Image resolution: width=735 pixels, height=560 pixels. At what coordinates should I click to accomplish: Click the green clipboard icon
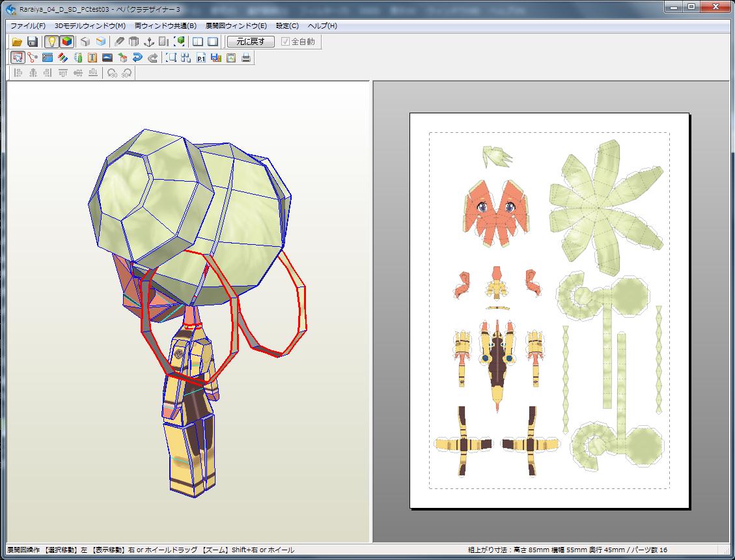(x=231, y=58)
